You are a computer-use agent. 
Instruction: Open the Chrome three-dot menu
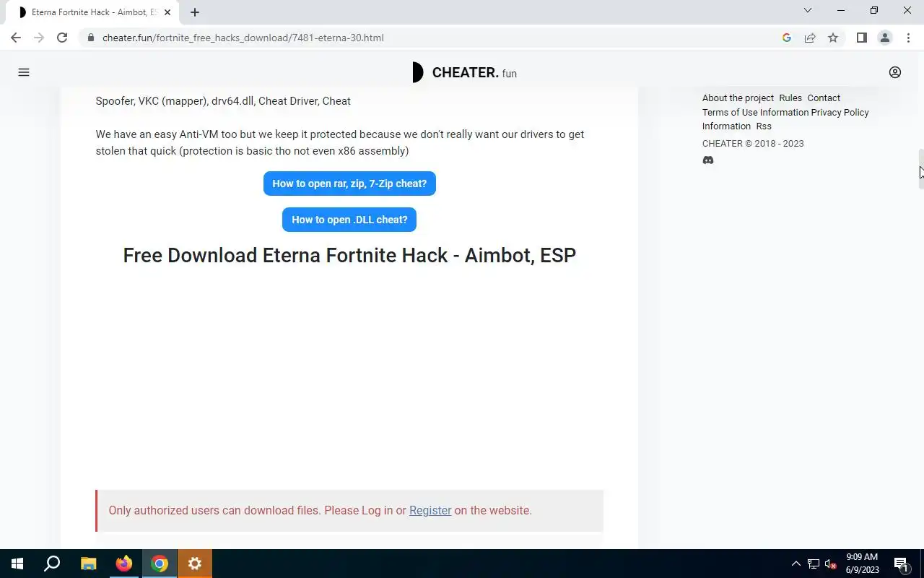908,38
